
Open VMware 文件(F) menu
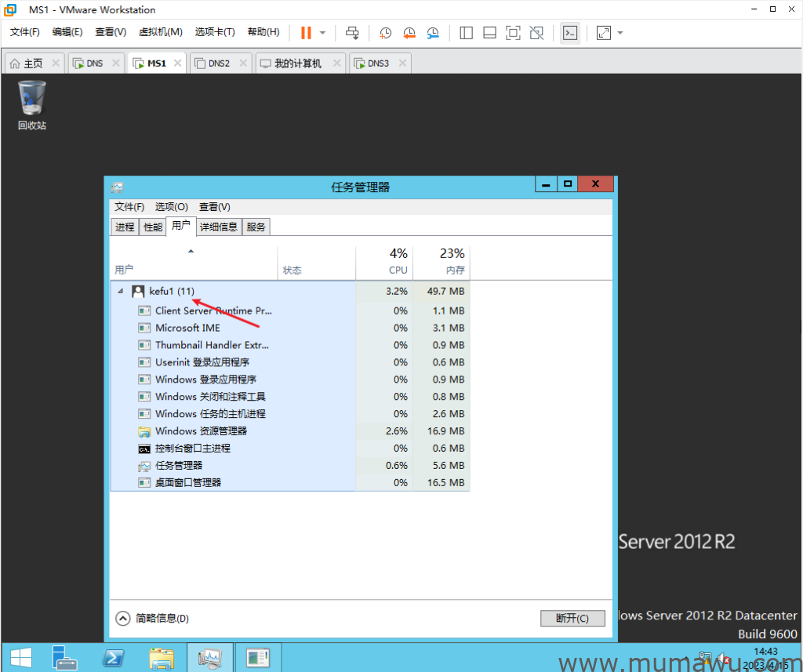[24, 31]
